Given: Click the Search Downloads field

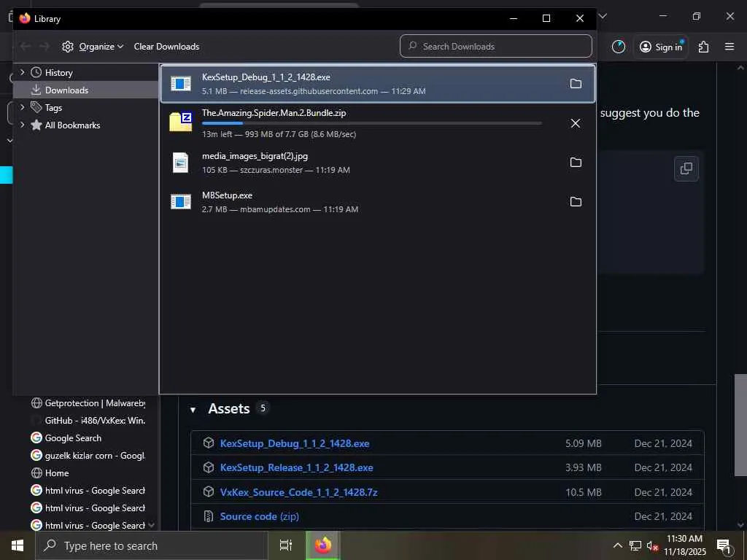Looking at the screenshot, I should 496,46.
